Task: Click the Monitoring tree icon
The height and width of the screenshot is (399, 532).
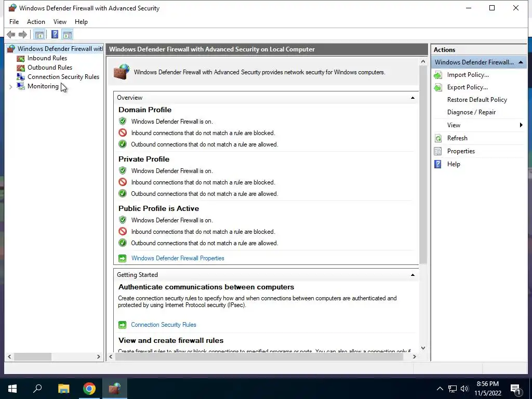Action: click(21, 86)
